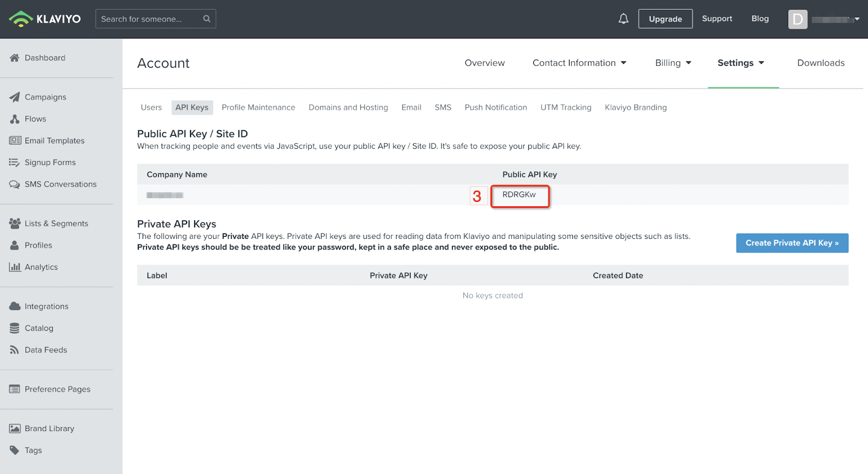868x474 pixels.
Task: Open Push Notification settings
Action: point(496,108)
